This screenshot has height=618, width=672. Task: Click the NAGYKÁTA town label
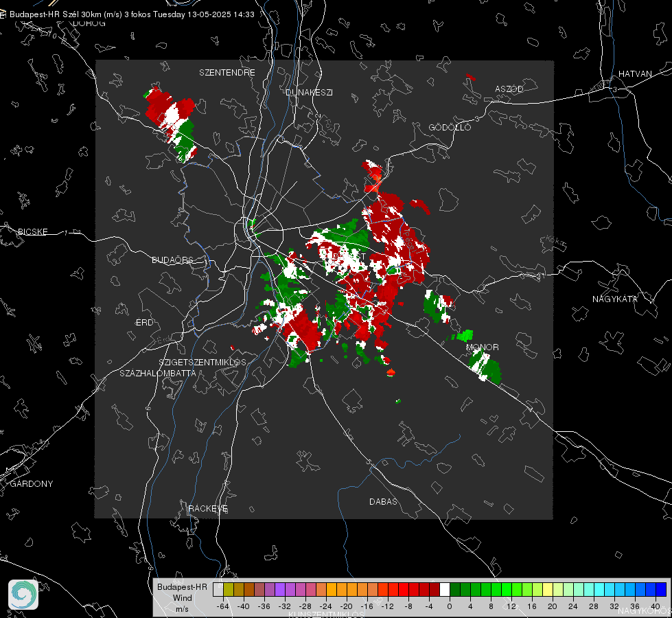[x=615, y=299]
